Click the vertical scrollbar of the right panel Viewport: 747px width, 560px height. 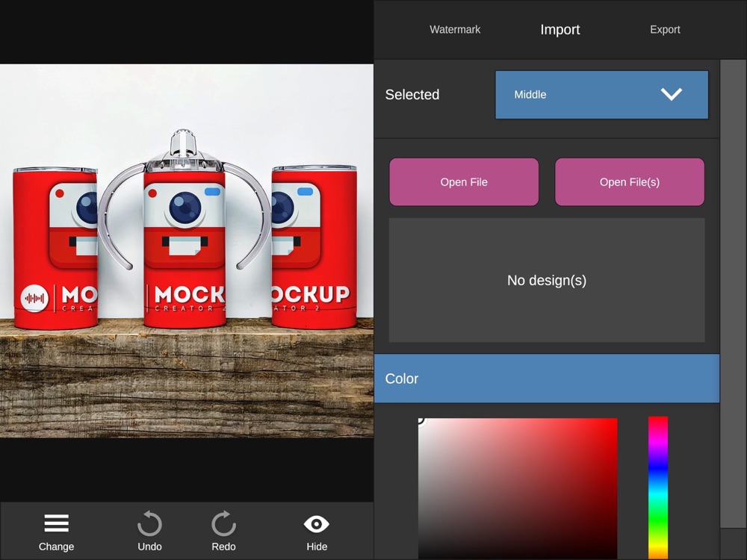click(734, 293)
